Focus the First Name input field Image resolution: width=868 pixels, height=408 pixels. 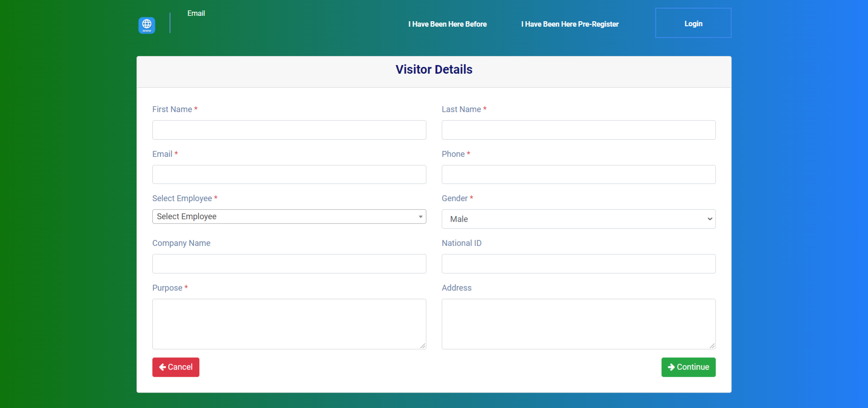coord(289,130)
